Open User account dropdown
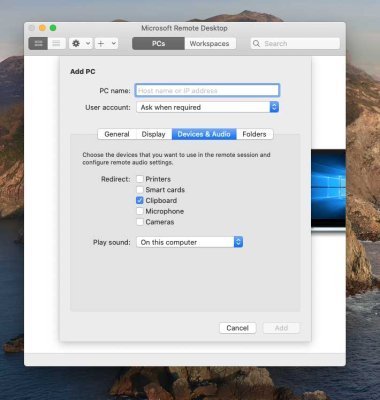The height and width of the screenshot is (400, 380). (x=207, y=107)
